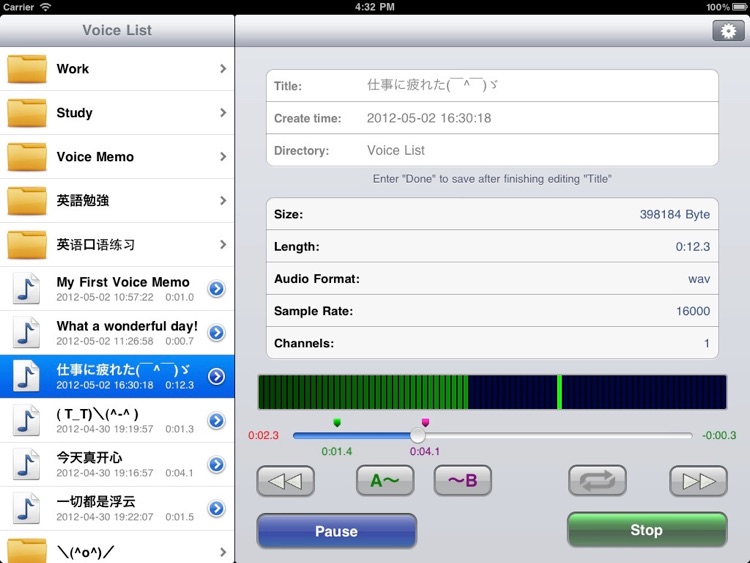Open the ＼(^o^)／ folder icon
Image resolution: width=750 pixels, height=563 pixels.
click(x=27, y=551)
